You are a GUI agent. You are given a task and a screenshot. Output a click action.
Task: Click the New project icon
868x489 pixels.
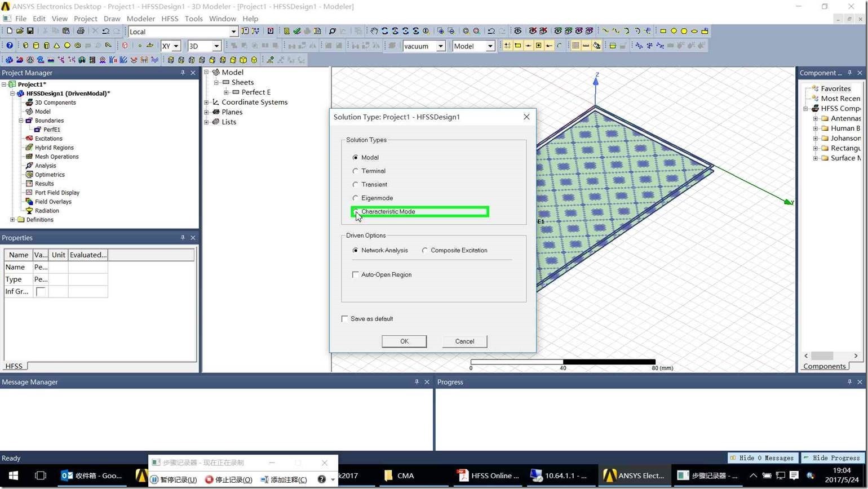(9, 31)
